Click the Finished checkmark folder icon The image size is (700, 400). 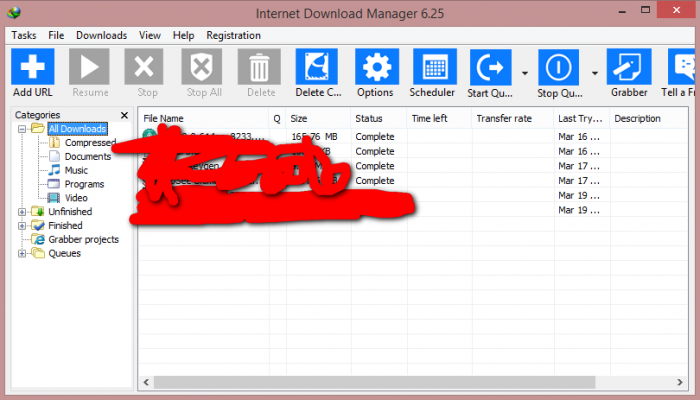click(38, 225)
